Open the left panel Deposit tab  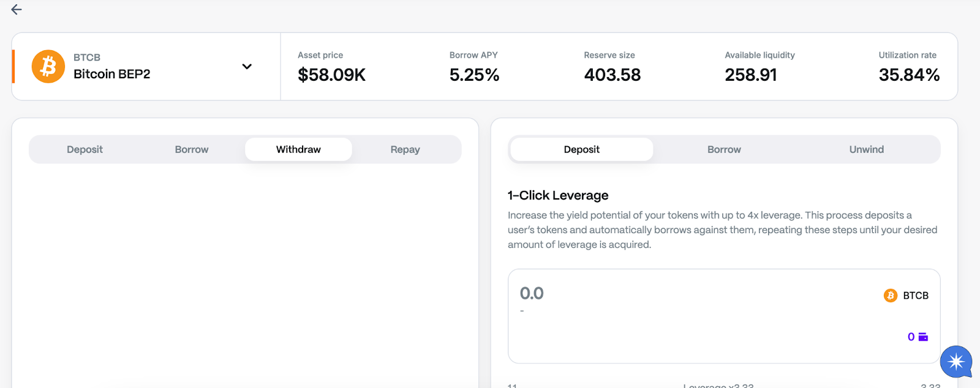pos(85,149)
